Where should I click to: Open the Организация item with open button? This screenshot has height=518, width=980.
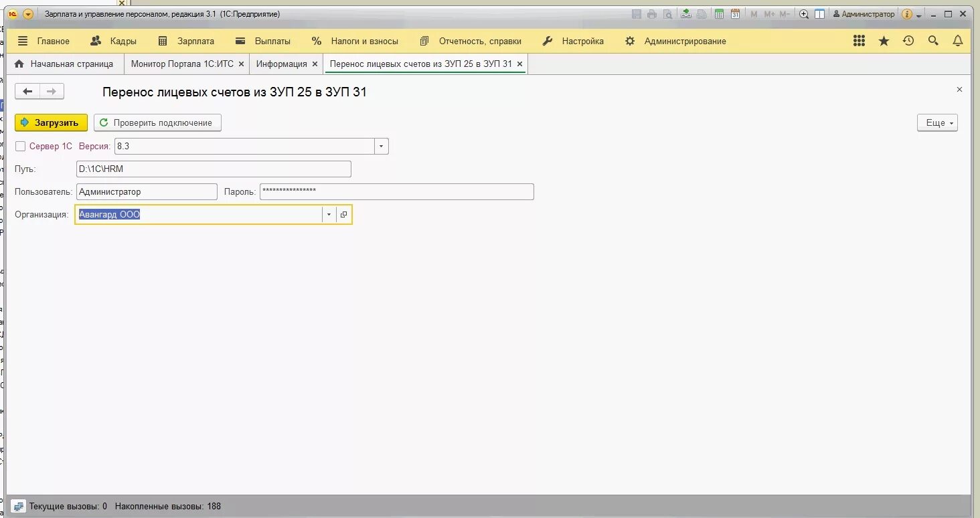tap(343, 214)
